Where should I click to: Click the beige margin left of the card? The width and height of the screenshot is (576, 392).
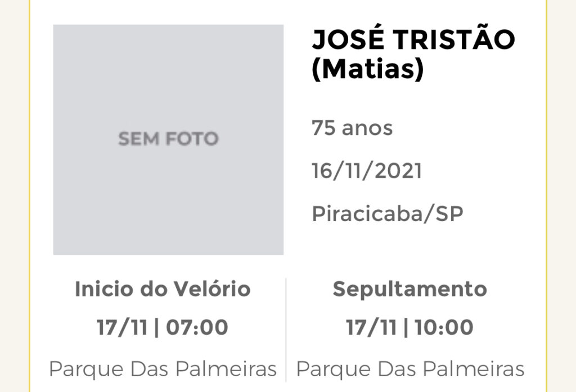[14, 196]
